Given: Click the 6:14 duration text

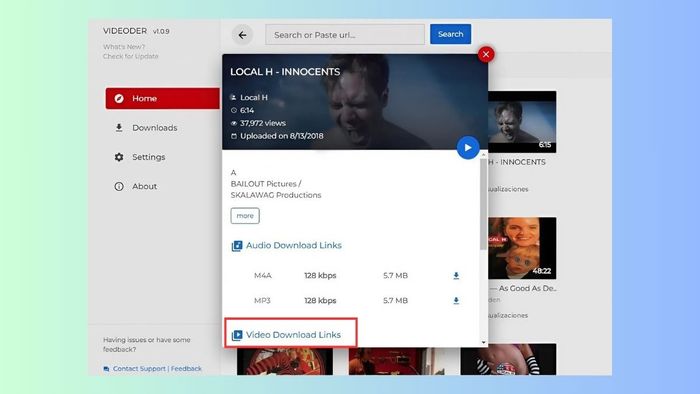Looking at the screenshot, I should [247, 110].
